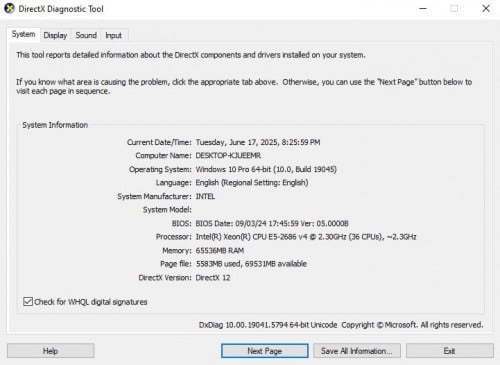Viewport: 500px width, 365px height.
Task: Select the System tab
Action: [23, 34]
